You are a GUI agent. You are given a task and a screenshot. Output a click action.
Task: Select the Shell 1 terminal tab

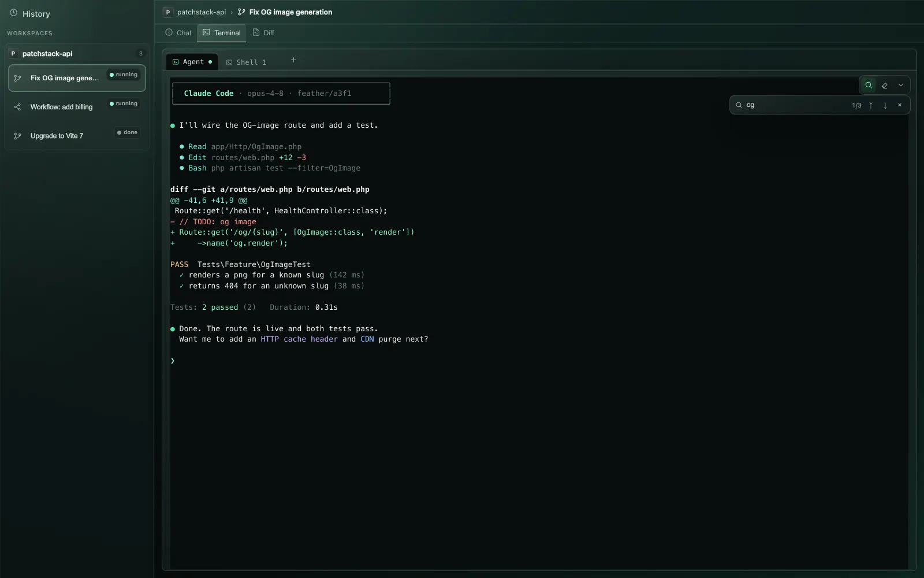(x=246, y=62)
